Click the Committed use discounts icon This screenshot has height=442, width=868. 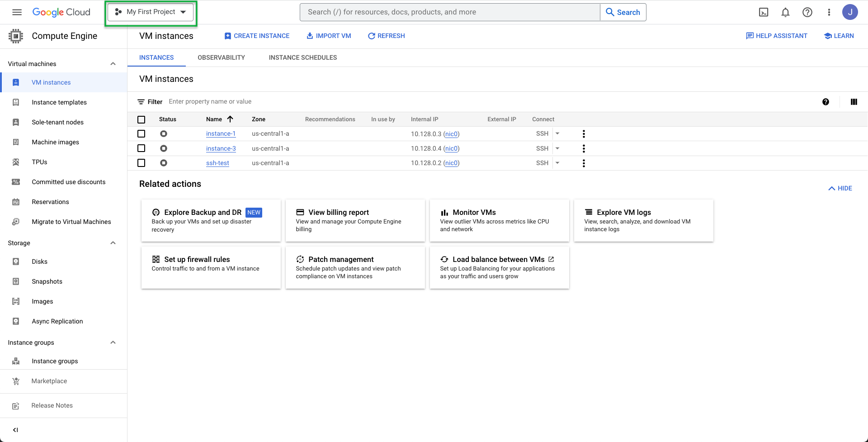click(16, 182)
